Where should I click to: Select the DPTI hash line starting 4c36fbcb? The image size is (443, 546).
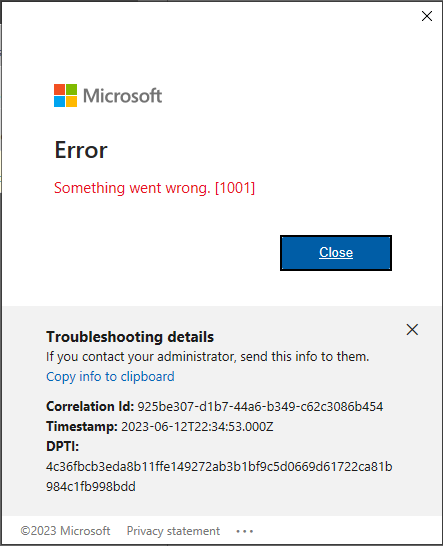(219, 467)
